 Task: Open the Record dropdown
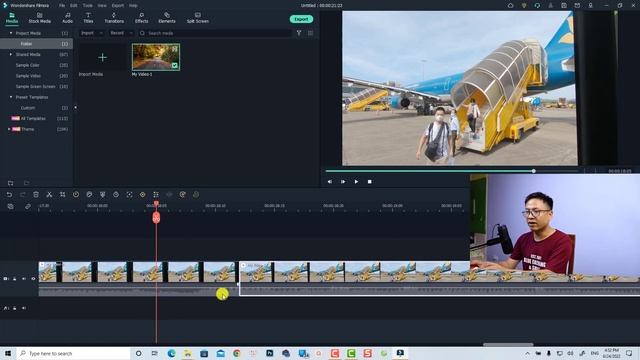[x=121, y=33]
